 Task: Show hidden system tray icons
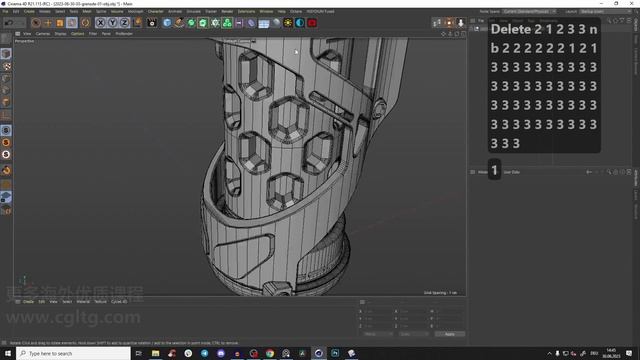(x=549, y=353)
